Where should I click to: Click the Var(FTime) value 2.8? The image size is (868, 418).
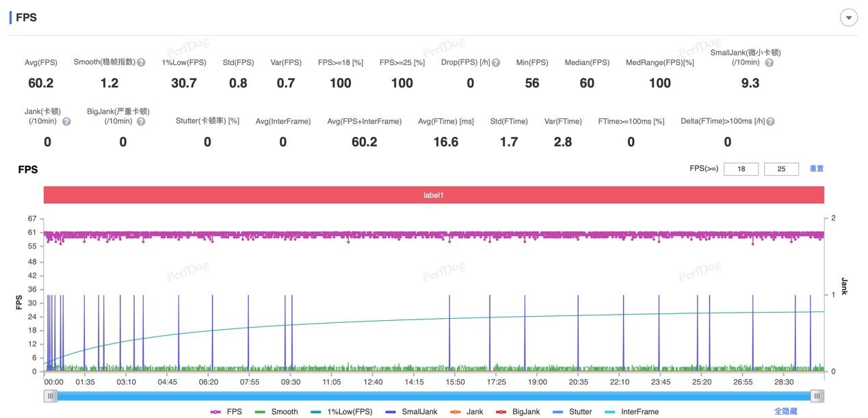[563, 142]
